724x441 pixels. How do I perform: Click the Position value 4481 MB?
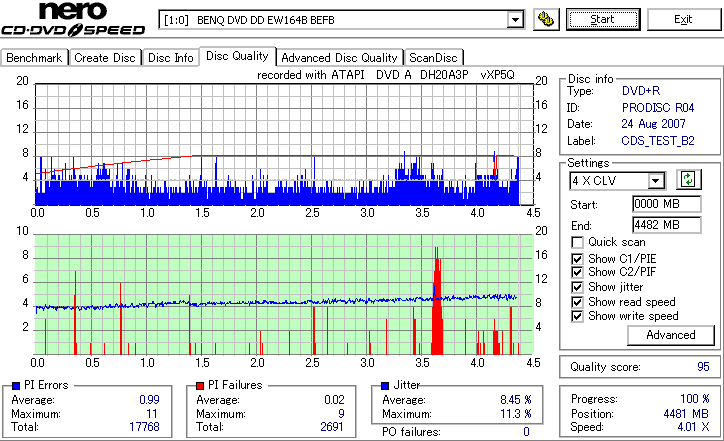[686, 414]
